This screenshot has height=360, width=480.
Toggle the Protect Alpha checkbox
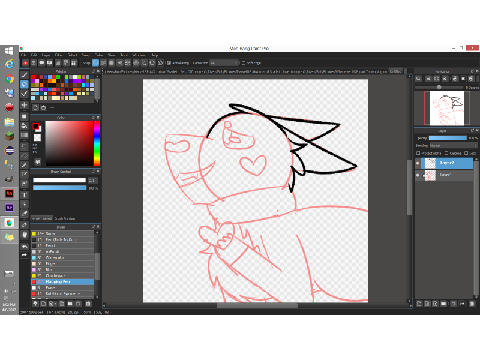[x=418, y=153]
